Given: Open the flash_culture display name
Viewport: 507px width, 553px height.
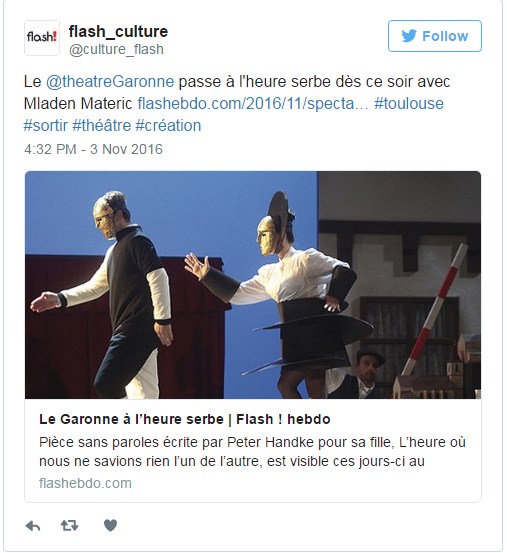Looking at the screenshot, I should pyautogui.click(x=118, y=31).
